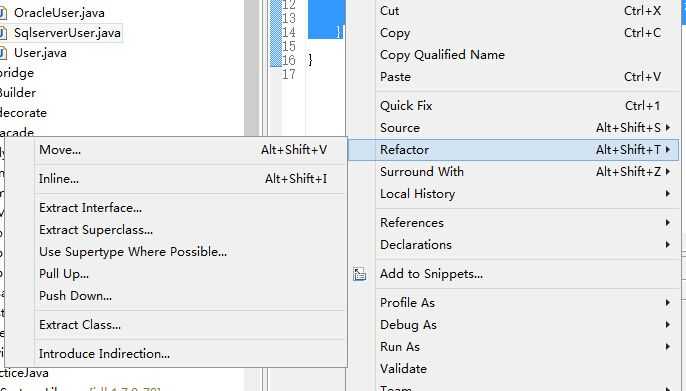Select Add to Snippets...

514,274
